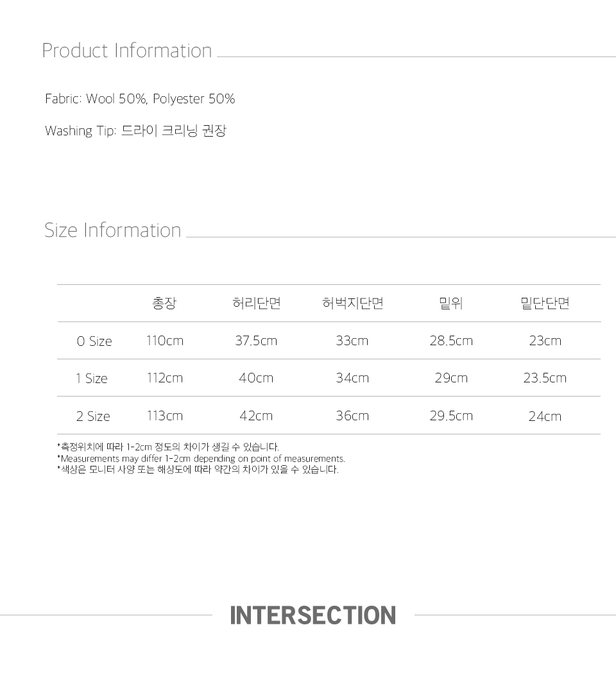The height and width of the screenshot is (693, 616).
Task: Select the 총장 column header
Action: (164, 304)
